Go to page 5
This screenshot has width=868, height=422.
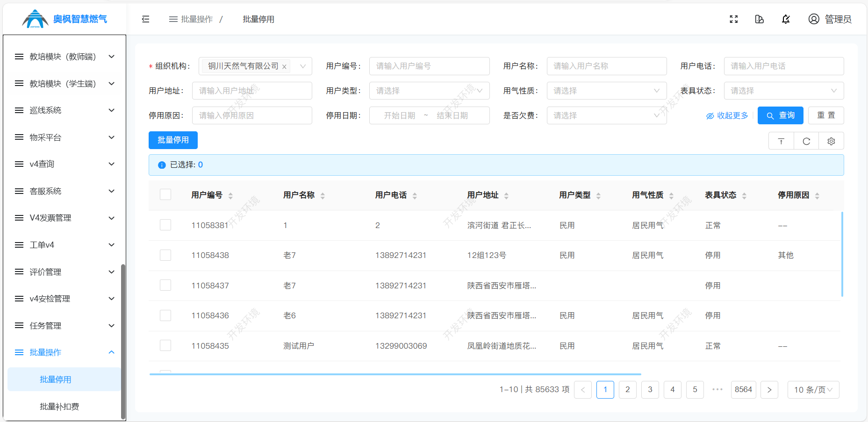tap(695, 390)
